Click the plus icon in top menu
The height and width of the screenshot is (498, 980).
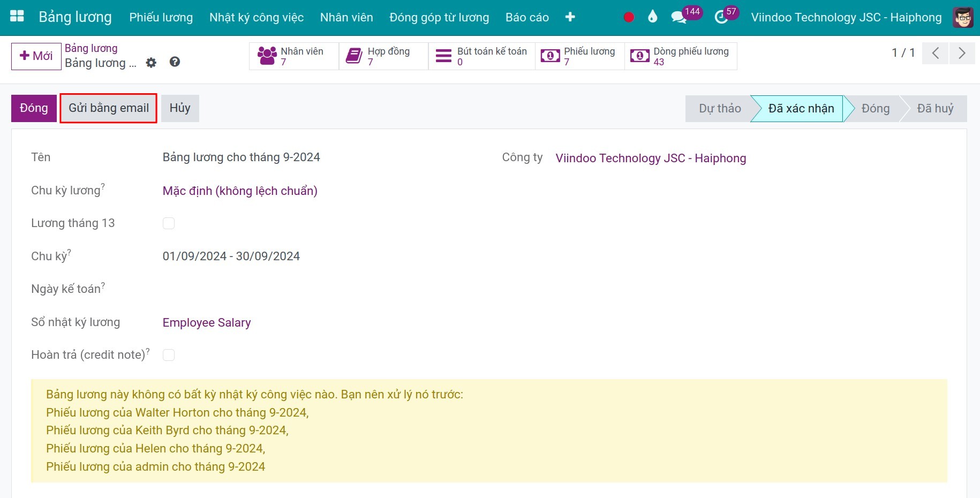coord(570,17)
